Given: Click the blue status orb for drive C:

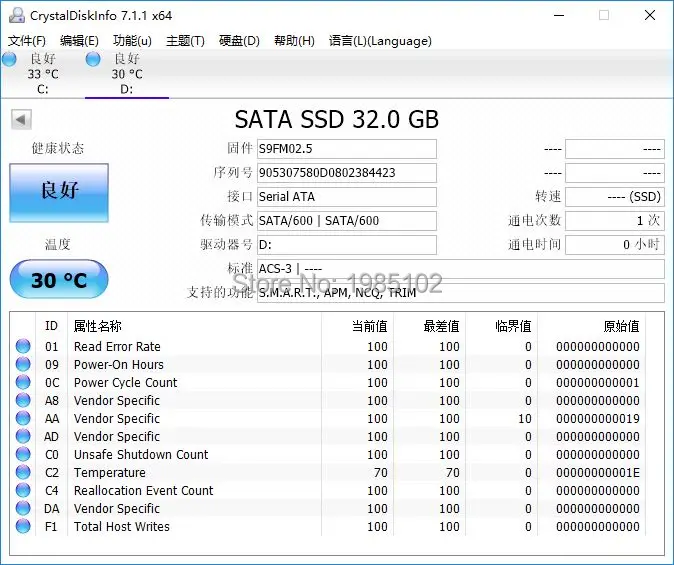Looking at the screenshot, I should point(9,59).
